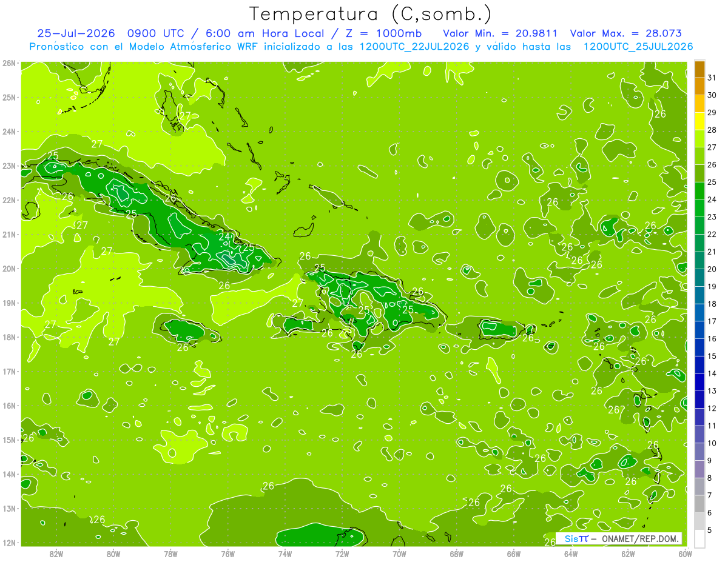Click the colorbar label '31'
The image size is (728, 562).
(x=712, y=78)
